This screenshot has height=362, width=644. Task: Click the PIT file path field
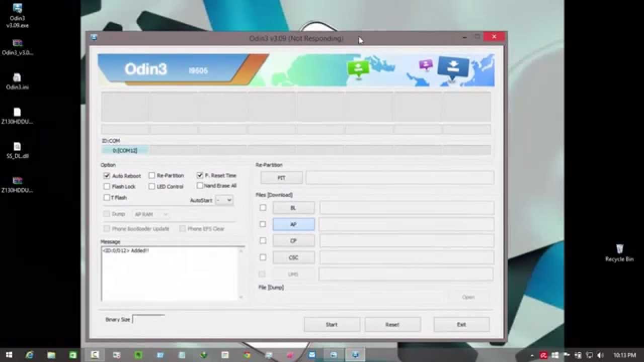tap(400, 177)
